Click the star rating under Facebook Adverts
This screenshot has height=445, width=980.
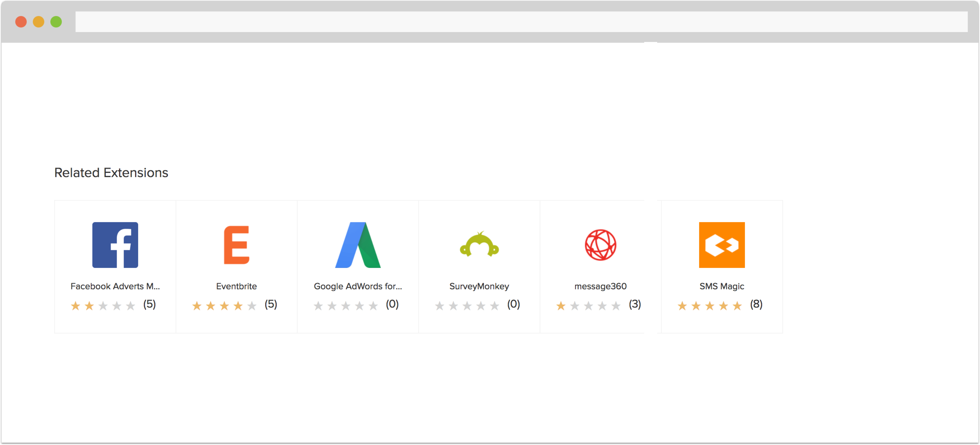(103, 306)
